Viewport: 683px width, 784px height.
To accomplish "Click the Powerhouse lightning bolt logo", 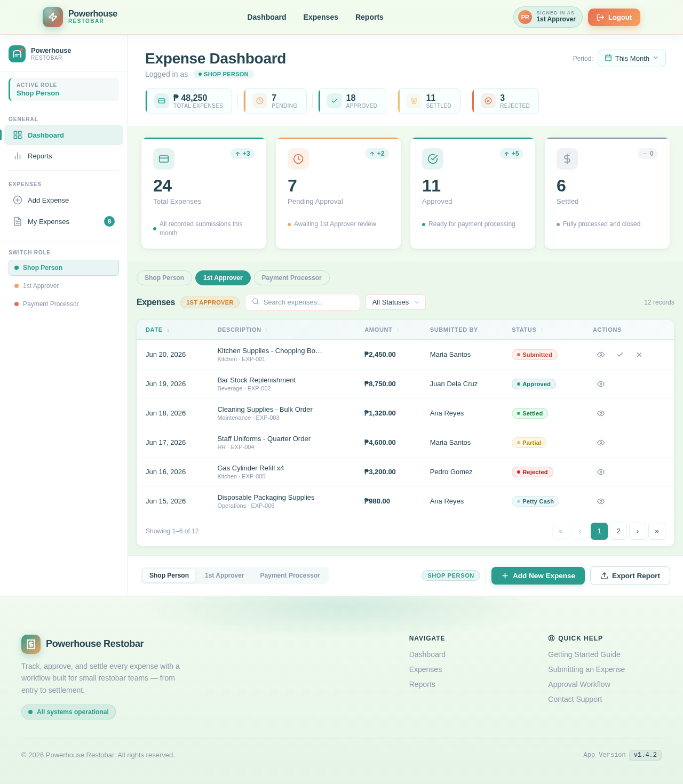I will (x=53, y=17).
